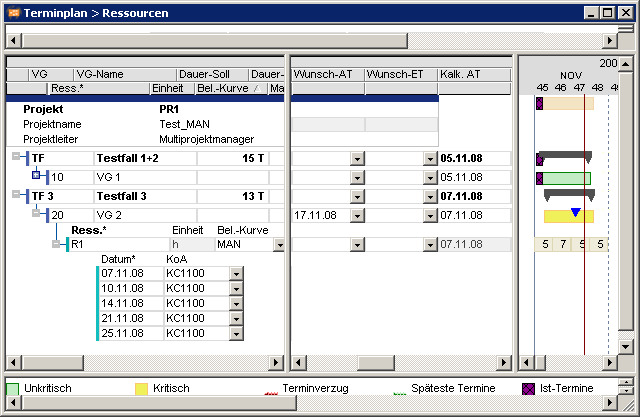
Task: Open Wunsch-AT dropdown in R1 row
Action: coord(357,245)
